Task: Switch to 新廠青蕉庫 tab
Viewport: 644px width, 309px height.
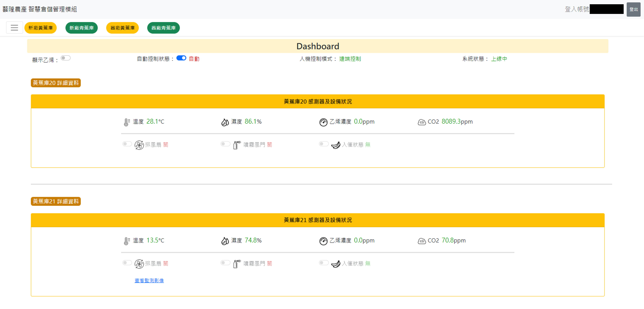Action: 82,28
